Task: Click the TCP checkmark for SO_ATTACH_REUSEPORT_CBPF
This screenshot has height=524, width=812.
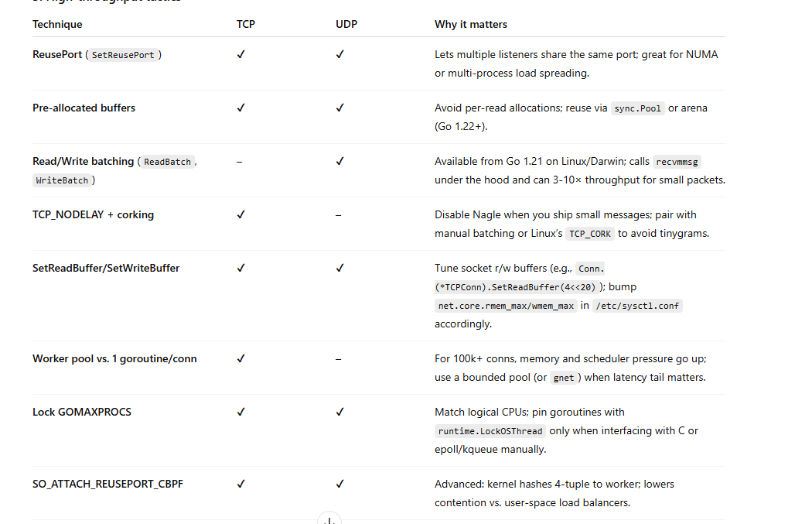Action: coord(241,484)
